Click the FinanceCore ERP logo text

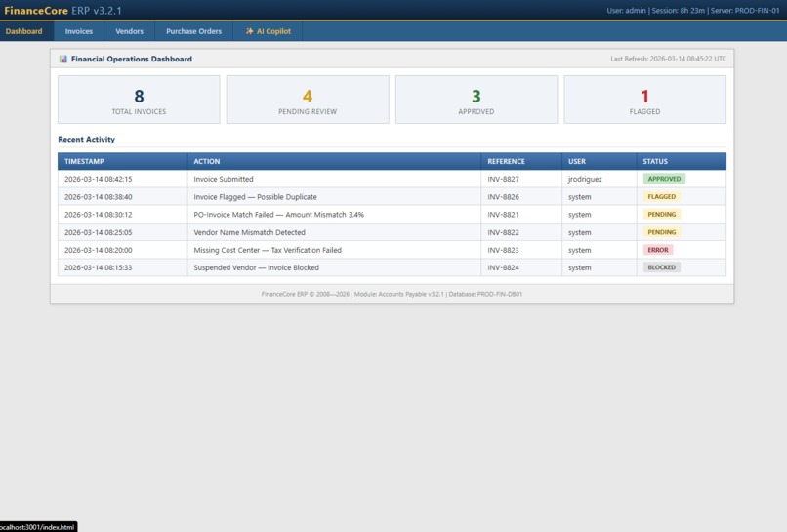tap(62, 10)
